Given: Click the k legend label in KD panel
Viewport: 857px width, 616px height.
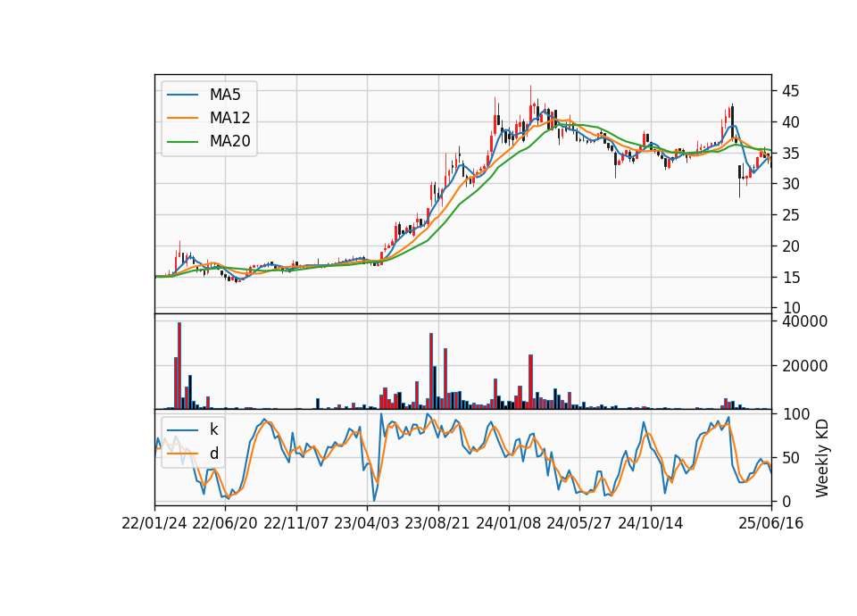Looking at the screenshot, I should (213, 429).
